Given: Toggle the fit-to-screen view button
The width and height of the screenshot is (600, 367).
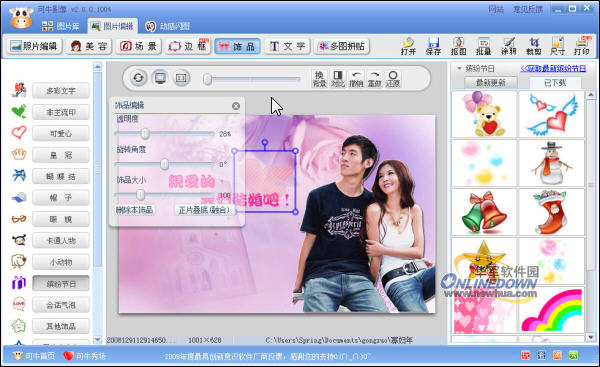Looking at the screenshot, I should point(160,78).
